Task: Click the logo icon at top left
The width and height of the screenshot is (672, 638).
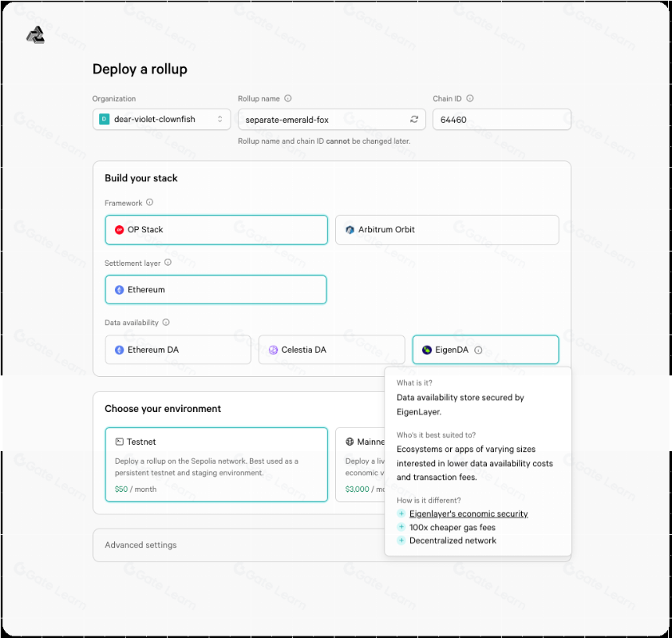Action: (36, 35)
